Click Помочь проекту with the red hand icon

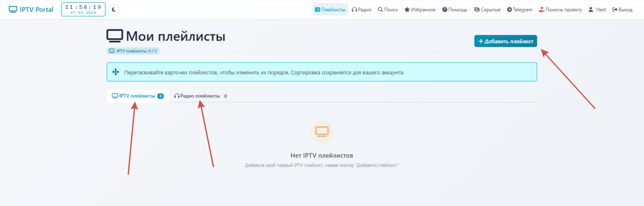pyautogui.click(x=560, y=10)
